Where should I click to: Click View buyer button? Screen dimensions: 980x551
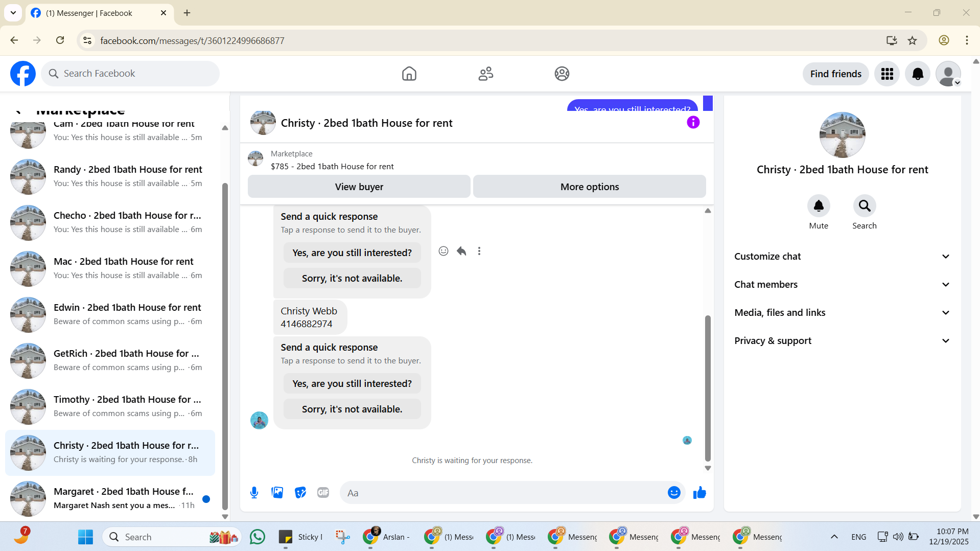click(359, 187)
